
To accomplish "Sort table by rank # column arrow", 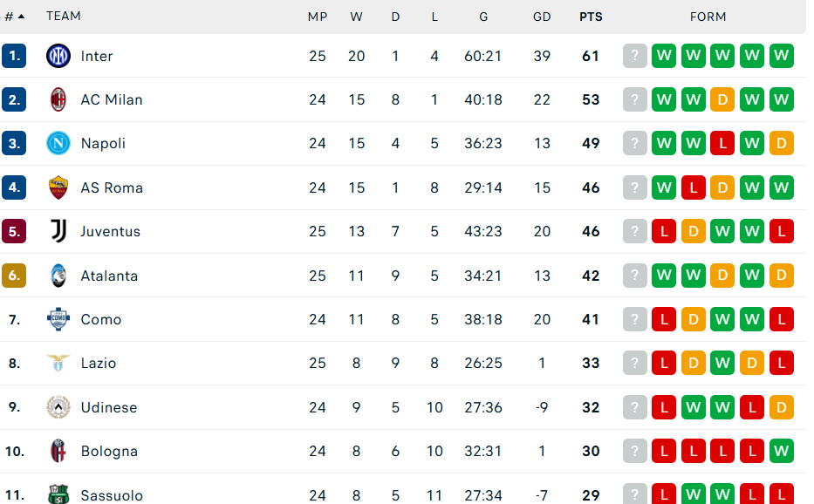I will tap(21, 17).
